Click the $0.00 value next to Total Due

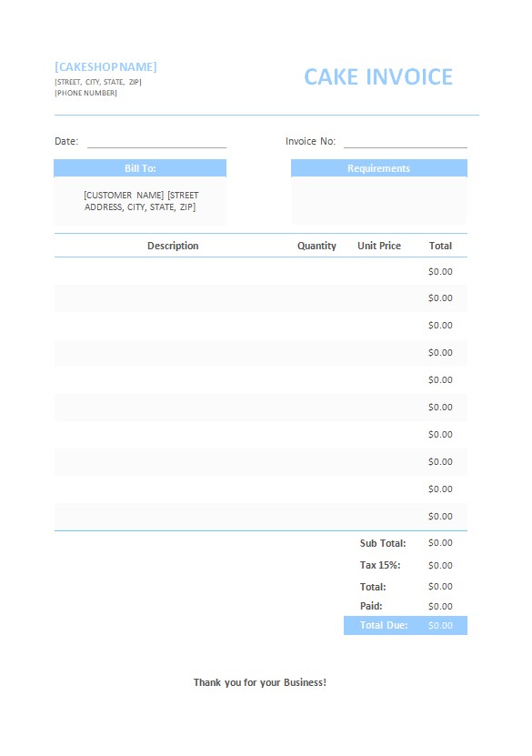tap(440, 625)
